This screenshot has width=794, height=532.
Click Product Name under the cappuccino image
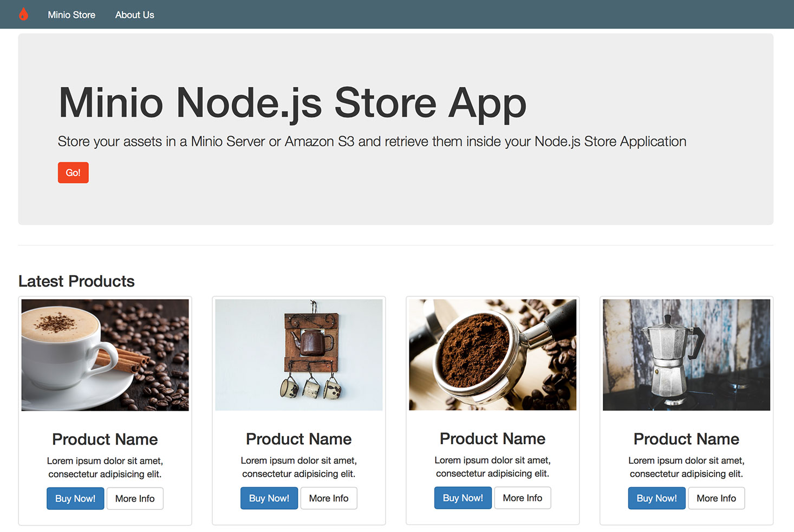[105, 439]
